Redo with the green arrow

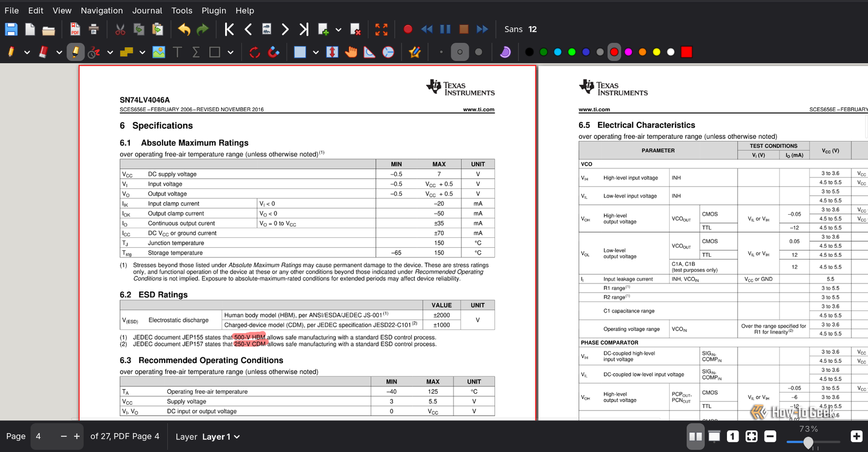pos(203,29)
